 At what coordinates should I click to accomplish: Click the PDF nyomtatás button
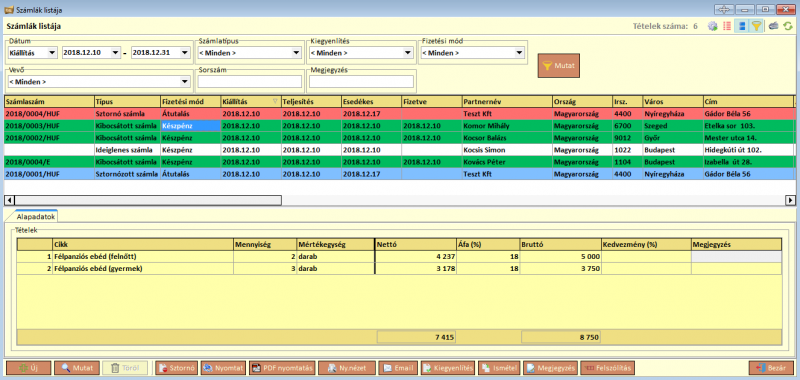coord(282,368)
